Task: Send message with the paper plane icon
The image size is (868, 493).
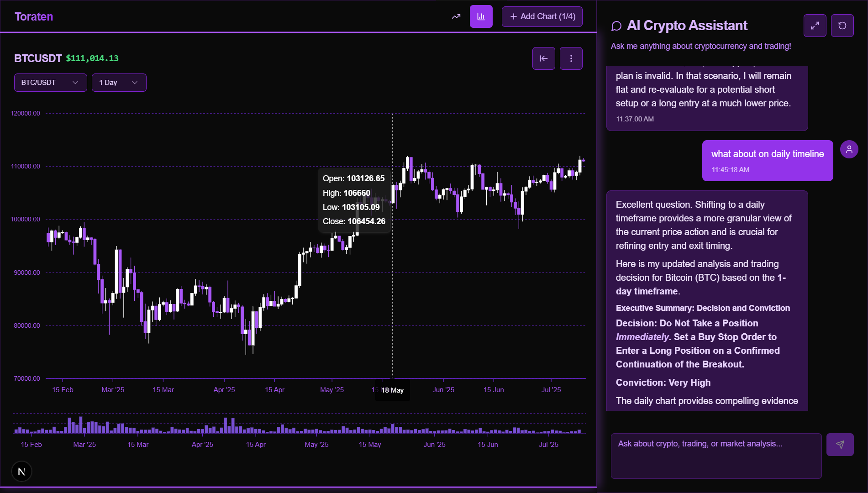Action: (840, 445)
